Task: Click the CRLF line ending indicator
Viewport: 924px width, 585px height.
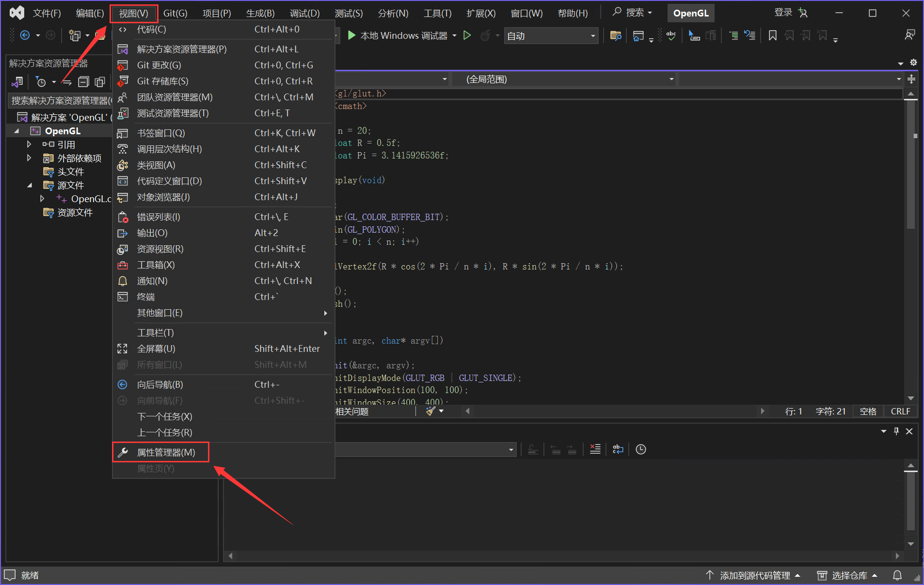Action: pyautogui.click(x=900, y=411)
